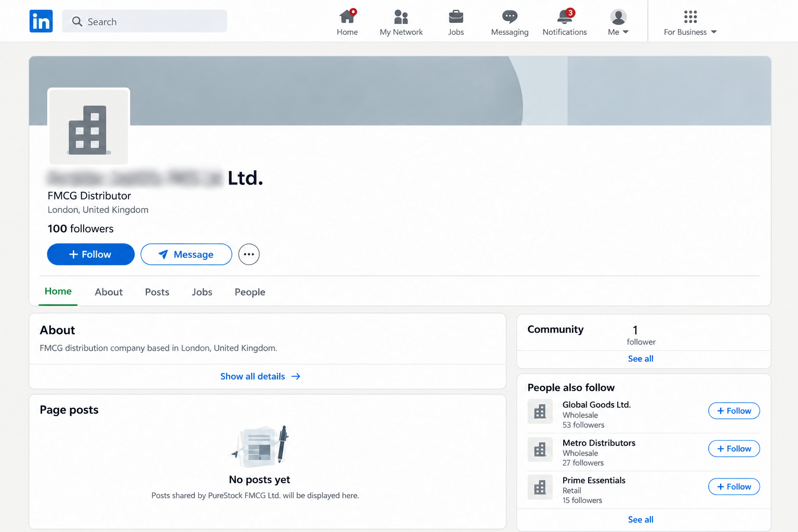
Task: Click See all under Community
Action: [641, 358]
